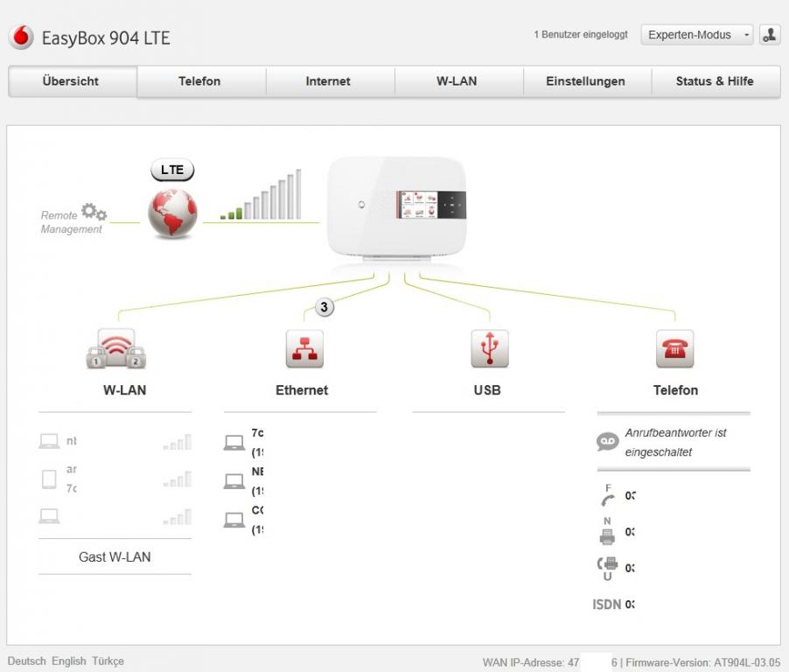Switch language to English
The image size is (789, 672).
[x=69, y=661]
